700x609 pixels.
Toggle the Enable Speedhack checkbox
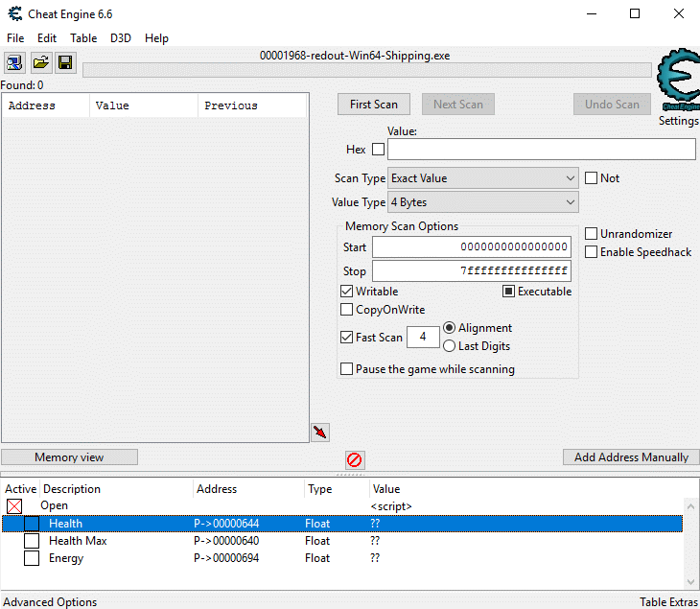(592, 252)
